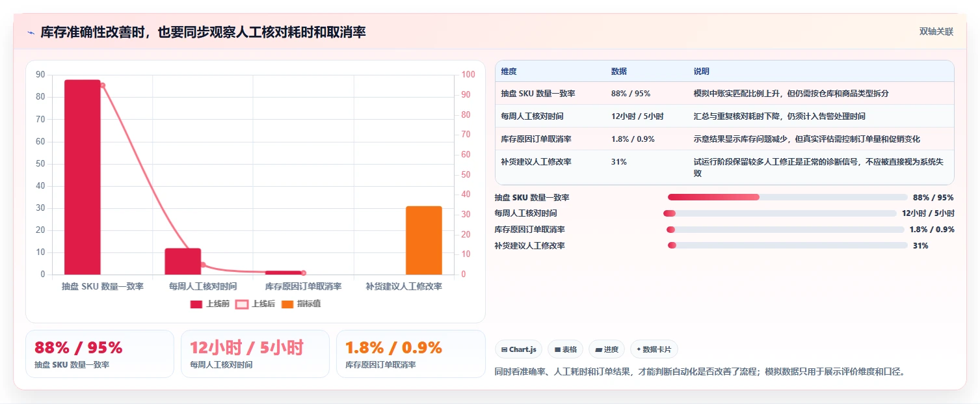Click description starting 试运行阶段保留较多人工修正
The height and width of the screenshot is (404, 980).
point(819,168)
